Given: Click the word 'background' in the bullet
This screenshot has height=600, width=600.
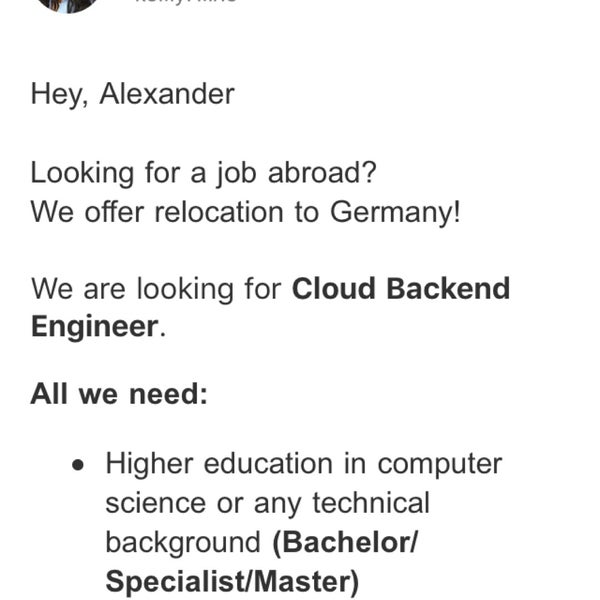Looking at the screenshot, I should click(183, 543).
